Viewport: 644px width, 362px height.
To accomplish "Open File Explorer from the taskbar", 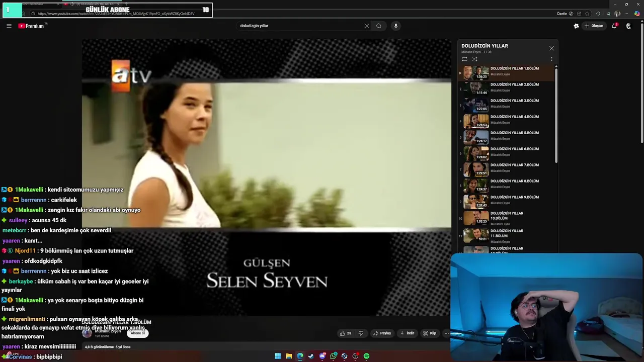I will tap(289, 356).
